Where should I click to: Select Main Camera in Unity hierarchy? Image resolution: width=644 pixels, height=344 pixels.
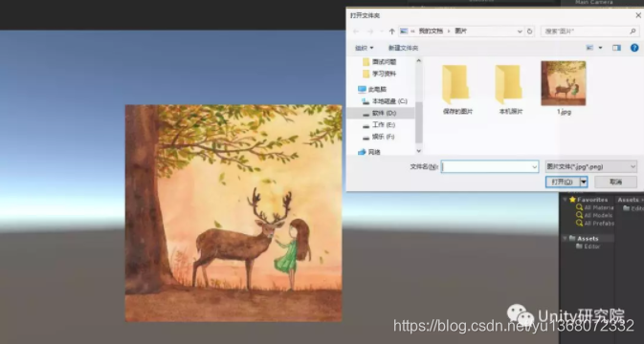594,3
